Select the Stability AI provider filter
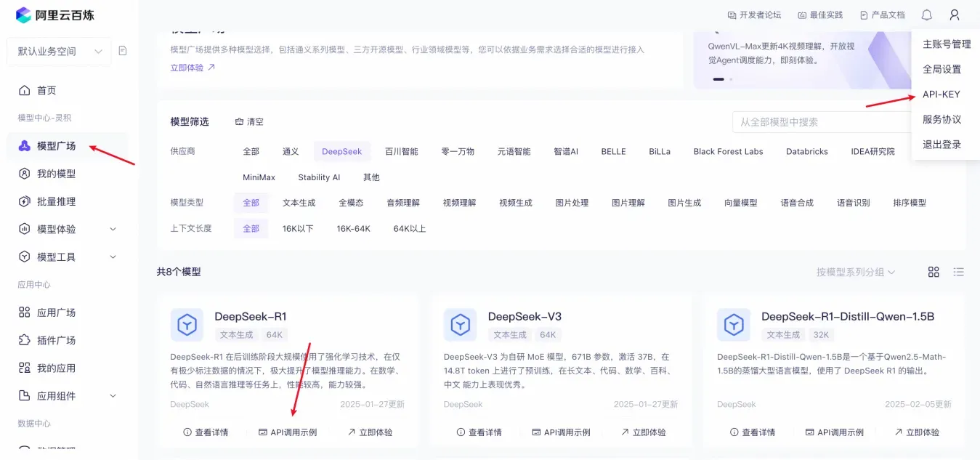 (319, 177)
